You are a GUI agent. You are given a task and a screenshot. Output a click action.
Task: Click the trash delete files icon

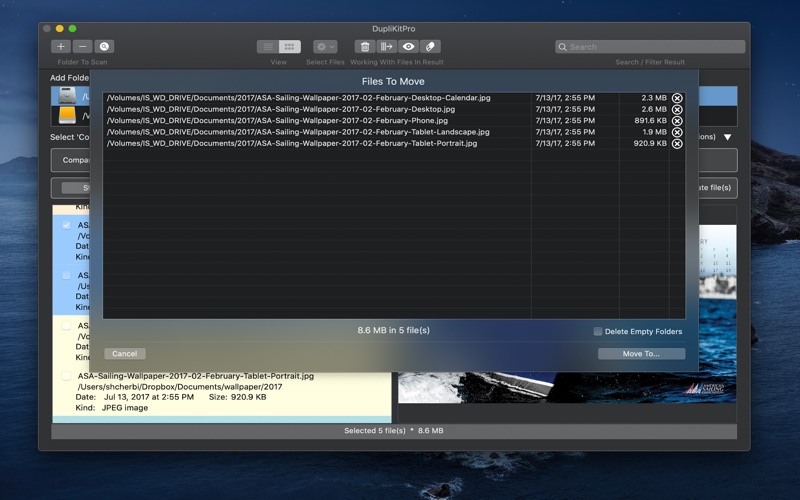click(365, 46)
